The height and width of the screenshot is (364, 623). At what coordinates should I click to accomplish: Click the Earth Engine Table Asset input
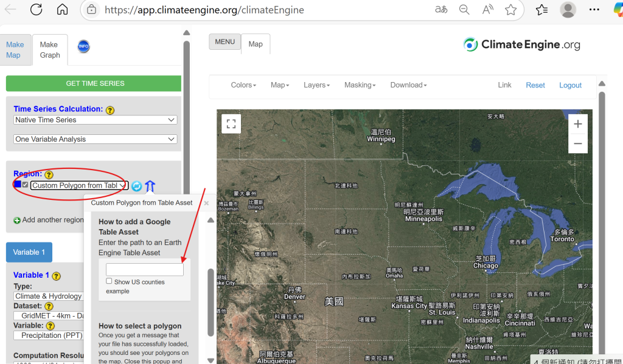pyautogui.click(x=145, y=270)
